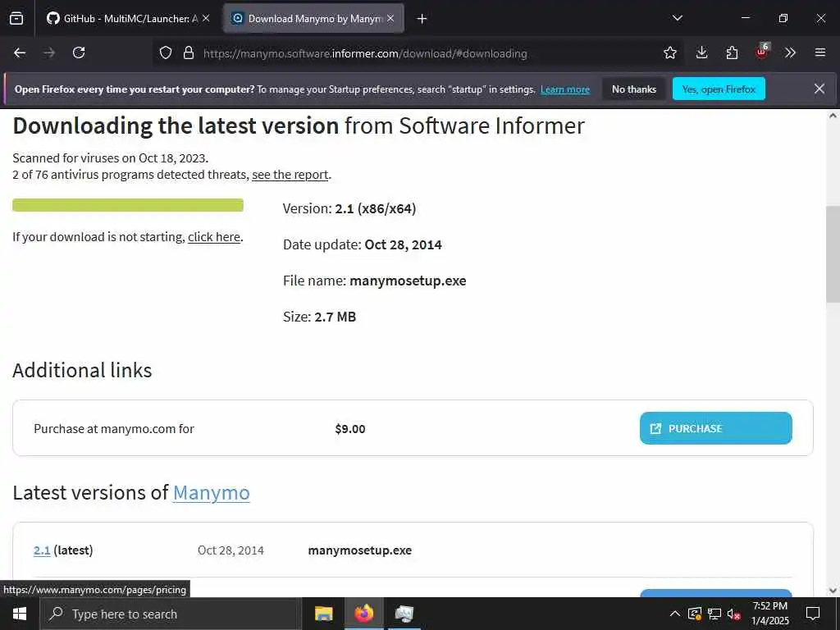Use the click here download link

(x=214, y=237)
